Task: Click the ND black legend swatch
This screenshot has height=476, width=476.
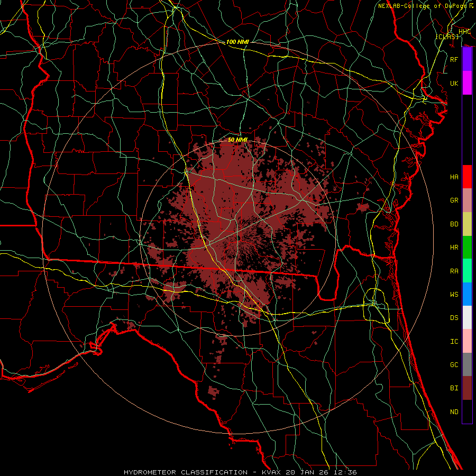Action: [467, 411]
